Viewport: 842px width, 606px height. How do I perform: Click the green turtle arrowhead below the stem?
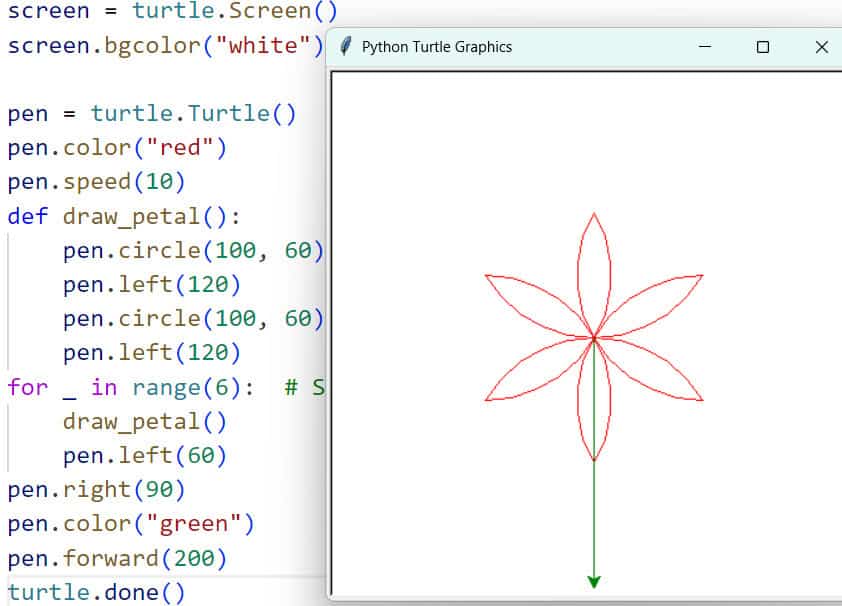[594, 581]
